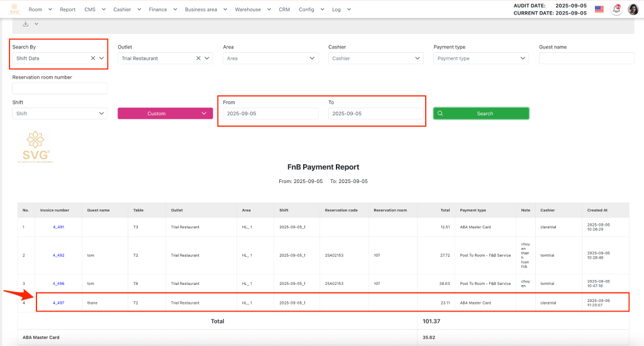Open invoice 4_497 link

(58, 303)
